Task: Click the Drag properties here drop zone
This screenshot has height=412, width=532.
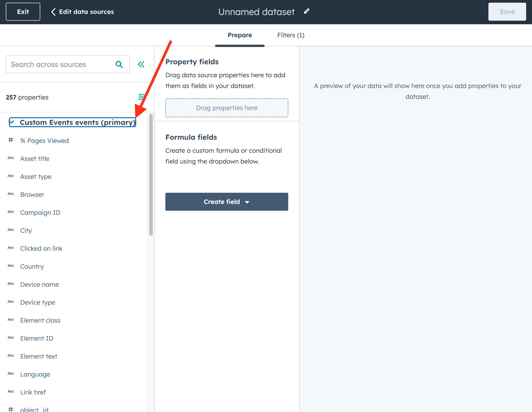Action: [x=226, y=108]
